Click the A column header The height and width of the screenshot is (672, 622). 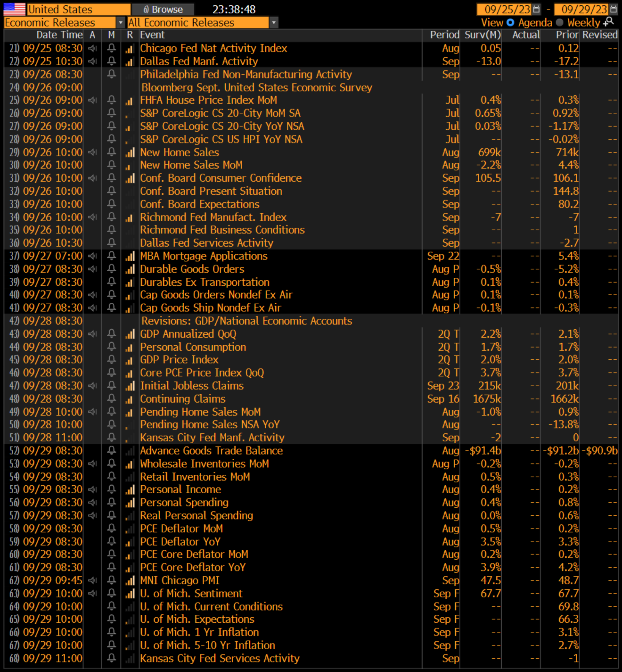[92, 35]
